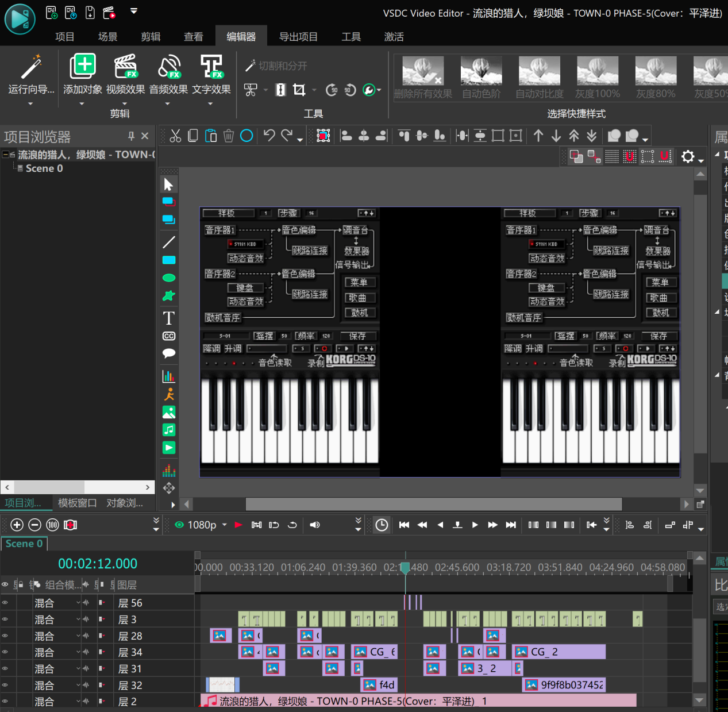Open blend mode dropdown for layer 34

[78, 652]
